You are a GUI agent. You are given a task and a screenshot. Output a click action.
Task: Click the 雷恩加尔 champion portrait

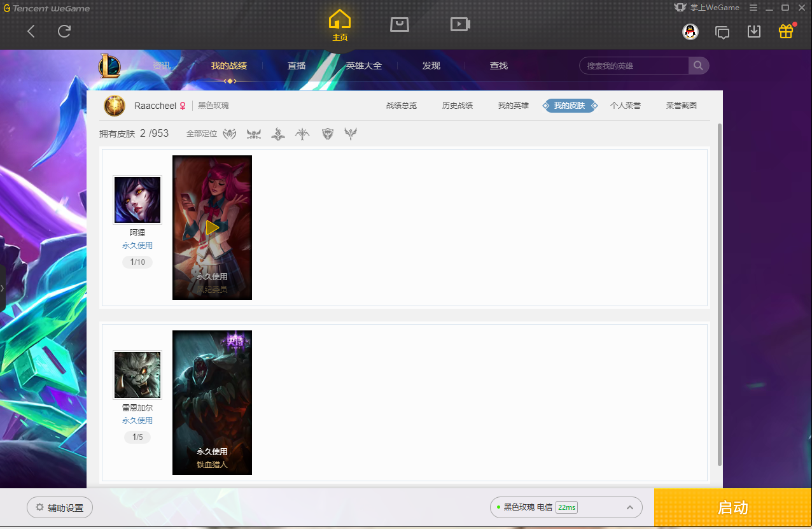pyautogui.click(x=137, y=375)
